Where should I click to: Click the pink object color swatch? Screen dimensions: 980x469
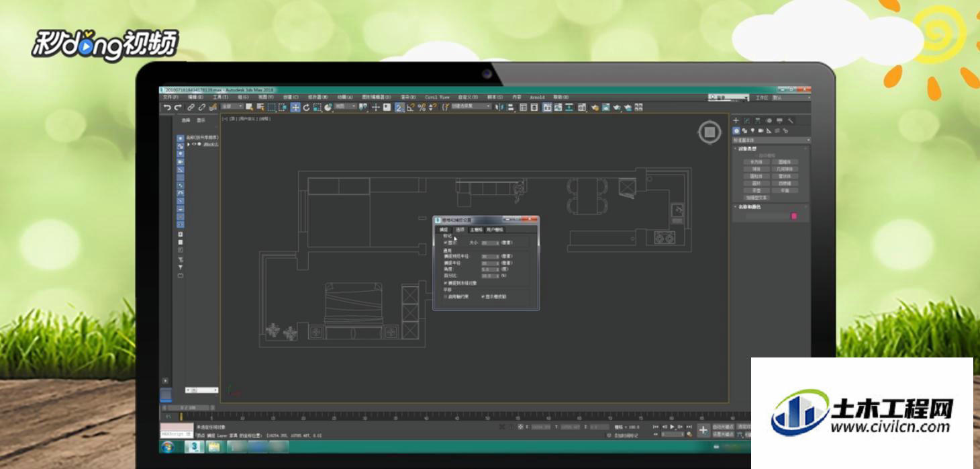(794, 216)
